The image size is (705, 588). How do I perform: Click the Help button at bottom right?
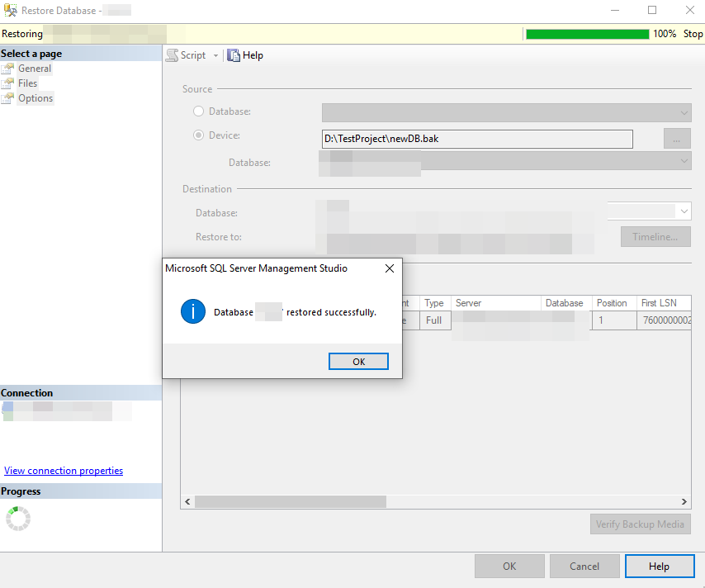click(659, 566)
